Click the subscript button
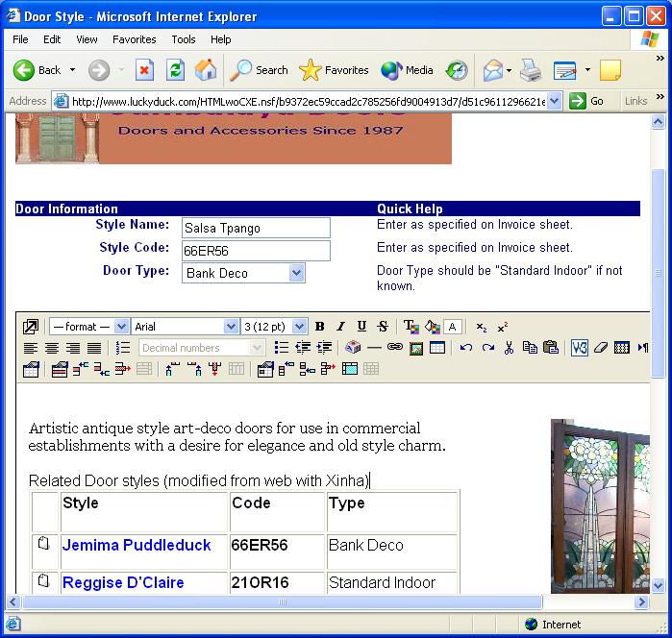 tap(482, 327)
